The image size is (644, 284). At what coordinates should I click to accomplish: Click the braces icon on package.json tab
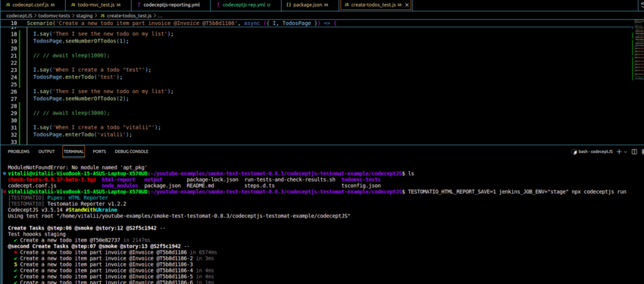tap(289, 5)
